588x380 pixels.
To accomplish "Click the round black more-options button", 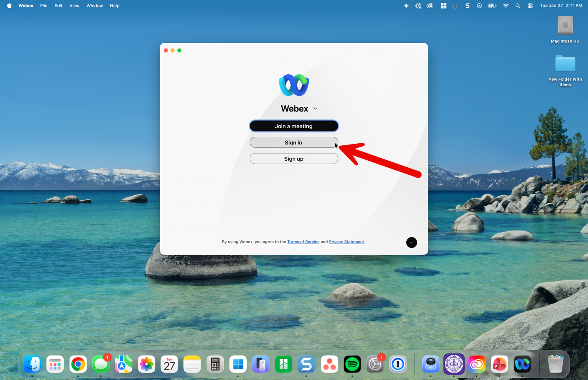I will coord(412,242).
